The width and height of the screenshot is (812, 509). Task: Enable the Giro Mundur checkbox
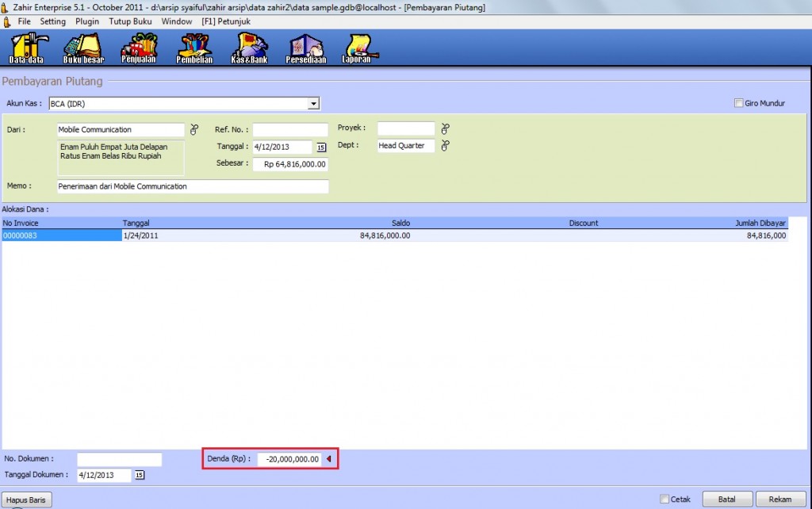coord(739,103)
